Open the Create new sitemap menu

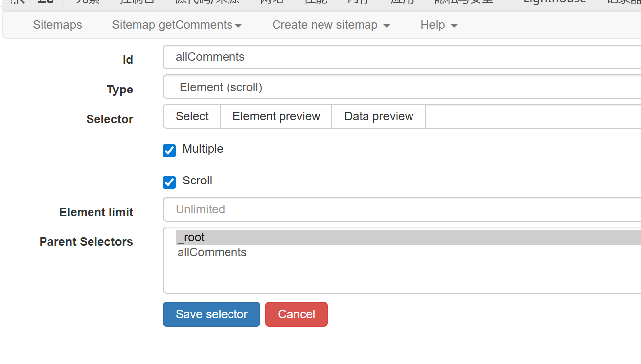tap(331, 25)
